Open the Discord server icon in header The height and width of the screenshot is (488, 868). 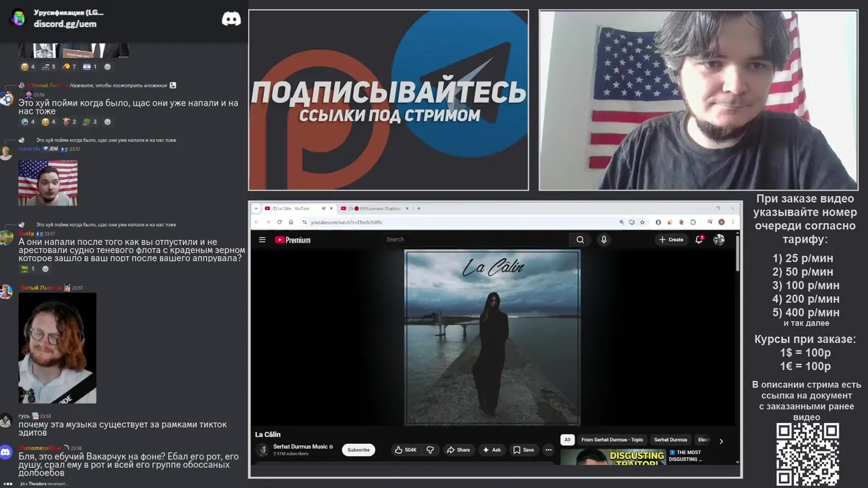tap(18, 18)
